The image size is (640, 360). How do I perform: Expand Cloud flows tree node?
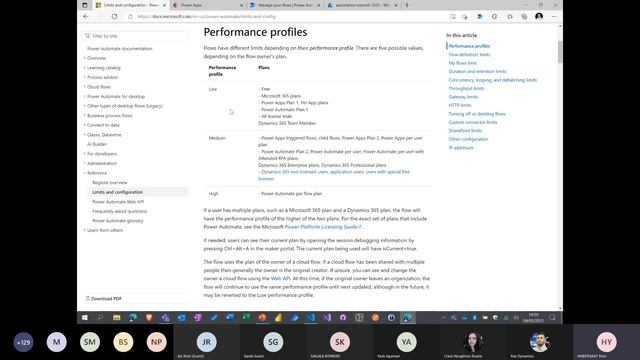[x=84, y=87]
